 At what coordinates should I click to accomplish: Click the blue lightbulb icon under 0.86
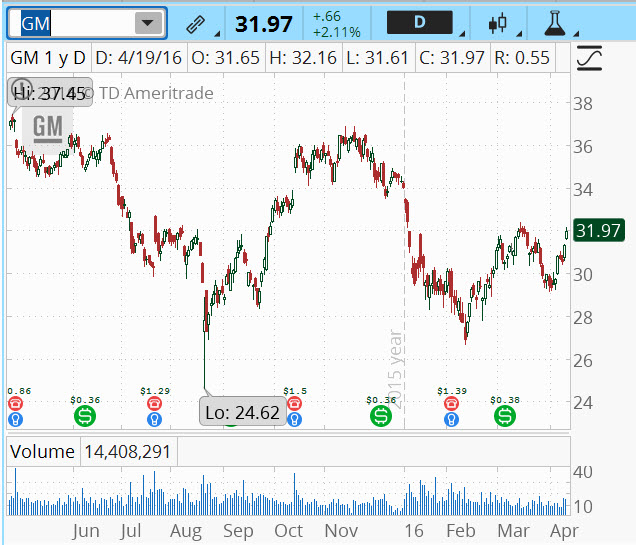click(x=15, y=419)
